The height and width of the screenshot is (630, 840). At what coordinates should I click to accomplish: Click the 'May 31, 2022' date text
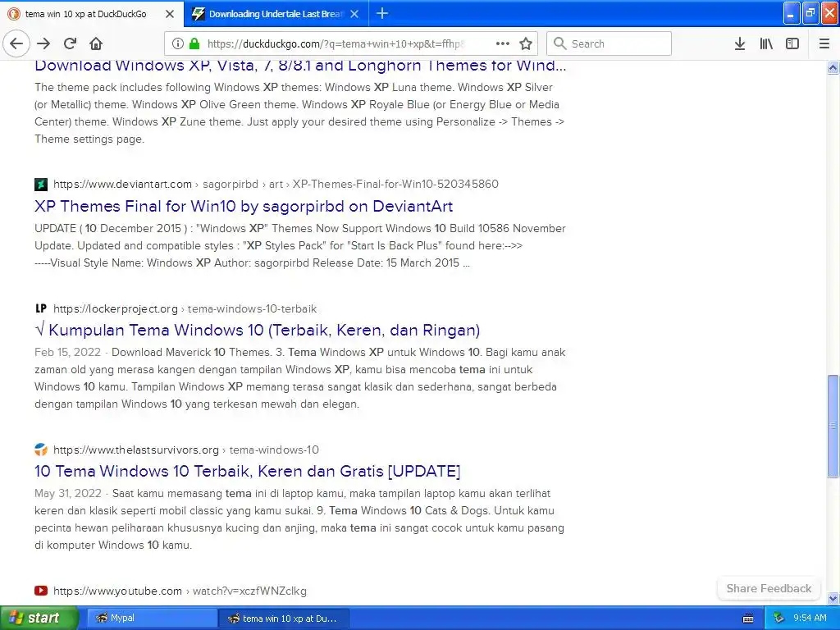pos(68,493)
